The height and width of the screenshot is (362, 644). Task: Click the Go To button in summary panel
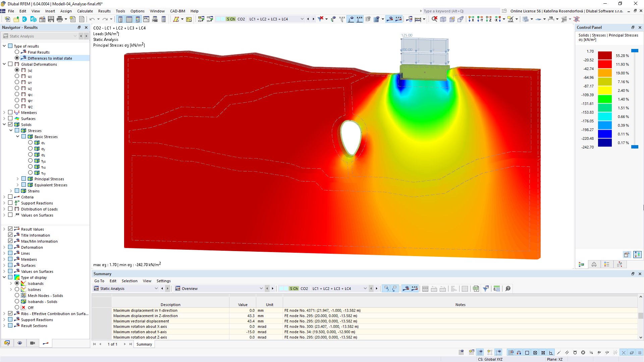click(x=99, y=281)
